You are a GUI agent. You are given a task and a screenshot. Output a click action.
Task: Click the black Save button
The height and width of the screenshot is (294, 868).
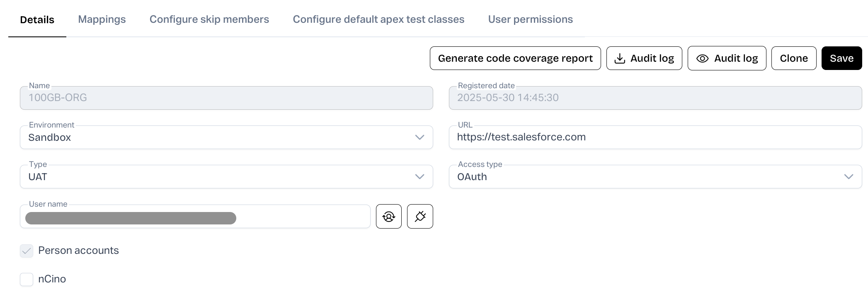click(841, 58)
